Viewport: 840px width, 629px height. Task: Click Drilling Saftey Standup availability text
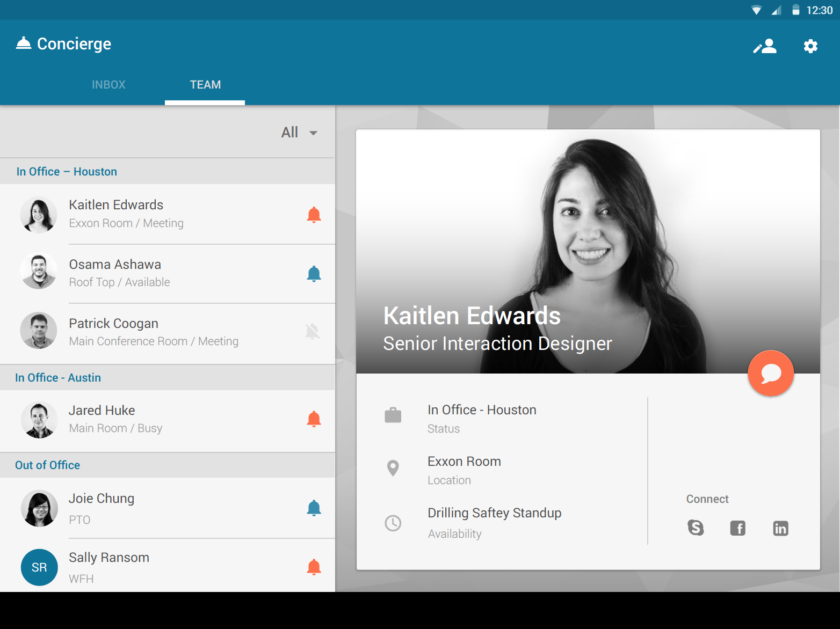point(494,513)
